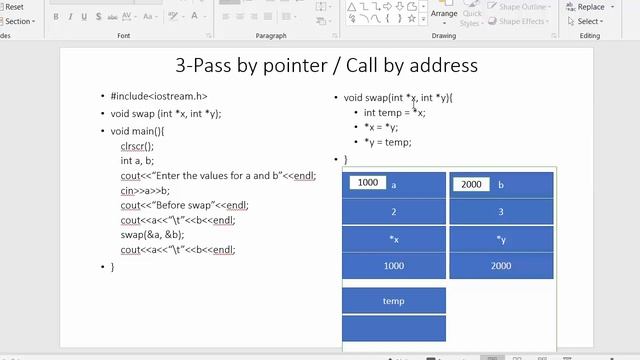Click the 'int temp = *x;' line

pos(394,113)
